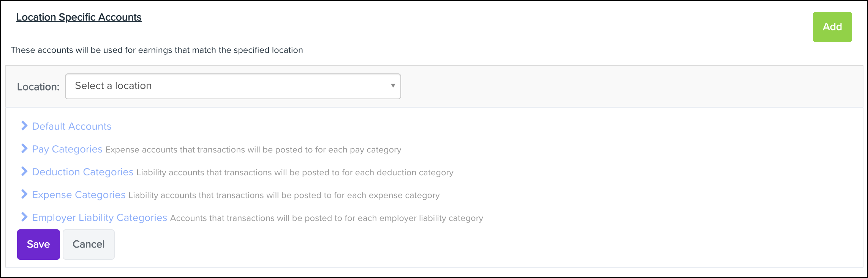Click the Location dropdown arrow
This screenshot has width=868, height=278.
pos(393,86)
